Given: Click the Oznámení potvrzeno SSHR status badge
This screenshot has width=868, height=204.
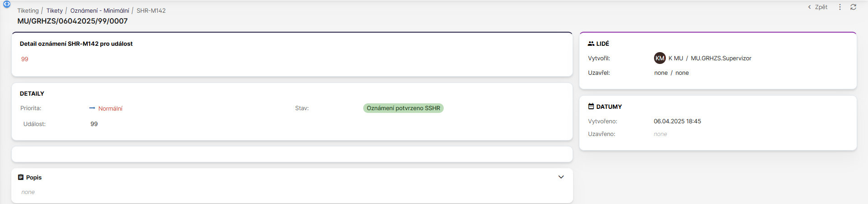Looking at the screenshot, I should pyautogui.click(x=403, y=108).
